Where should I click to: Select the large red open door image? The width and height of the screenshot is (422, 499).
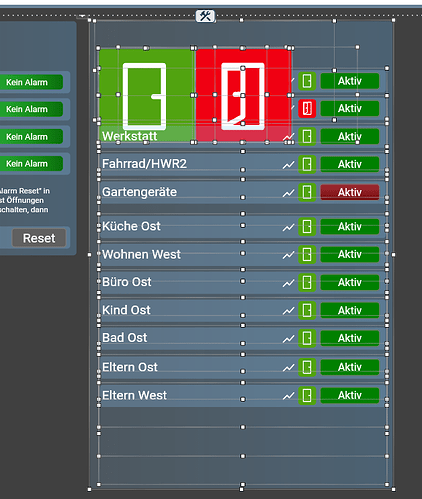pos(243,95)
